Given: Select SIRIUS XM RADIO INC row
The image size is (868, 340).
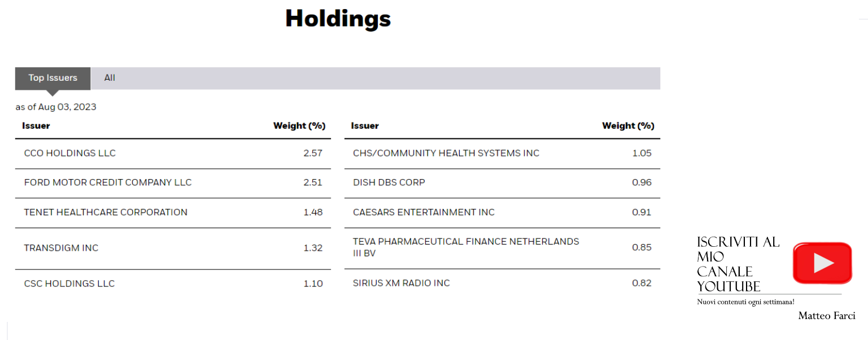Looking at the screenshot, I should pos(502,284).
